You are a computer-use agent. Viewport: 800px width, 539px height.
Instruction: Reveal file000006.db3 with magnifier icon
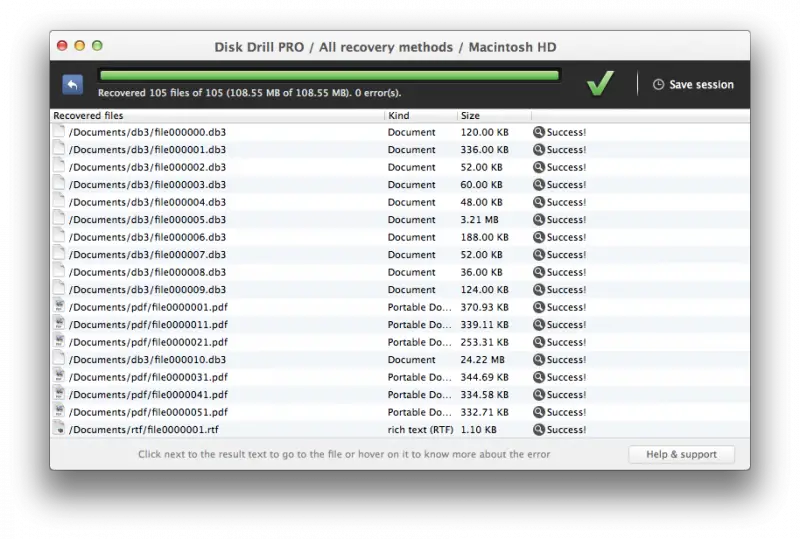[538, 237]
